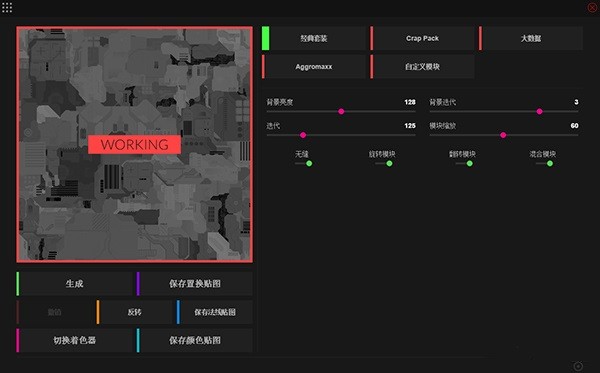Adjust the 背景迭代 slider handle
Screen dimensions: 600x373
[540, 111]
